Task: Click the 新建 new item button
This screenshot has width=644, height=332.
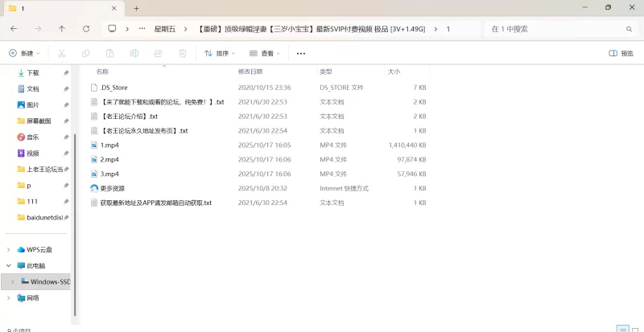Action: click(x=24, y=54)
